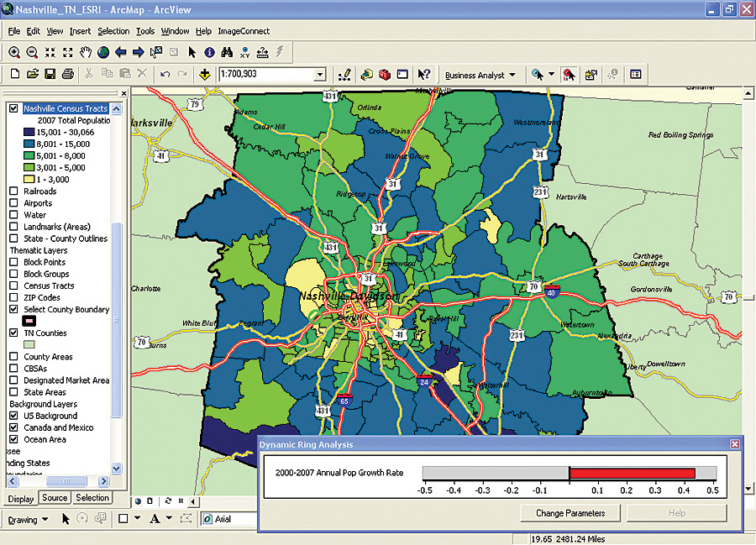Open ArcToolbox red toolbox icon
The height and width of the screenshot is (545, 756).
(384, 74)
